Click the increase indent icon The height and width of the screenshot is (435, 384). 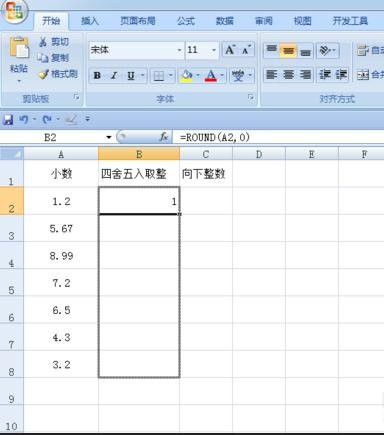tap(342, 75)
